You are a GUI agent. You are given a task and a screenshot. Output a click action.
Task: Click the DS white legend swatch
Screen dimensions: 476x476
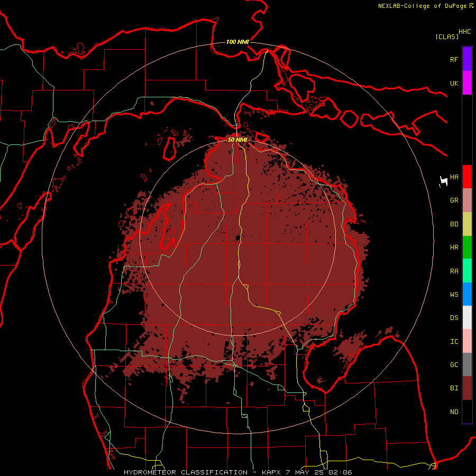467,317
